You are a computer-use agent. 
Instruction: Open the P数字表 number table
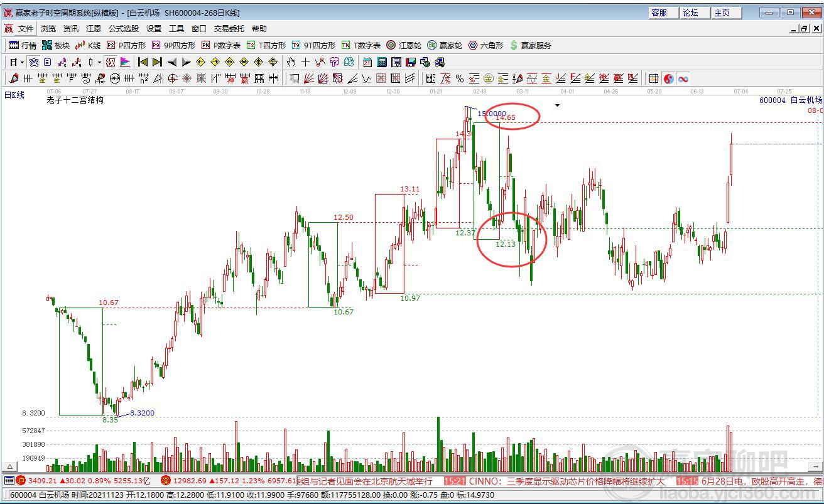pyautogui.click(x=220, y=45)
